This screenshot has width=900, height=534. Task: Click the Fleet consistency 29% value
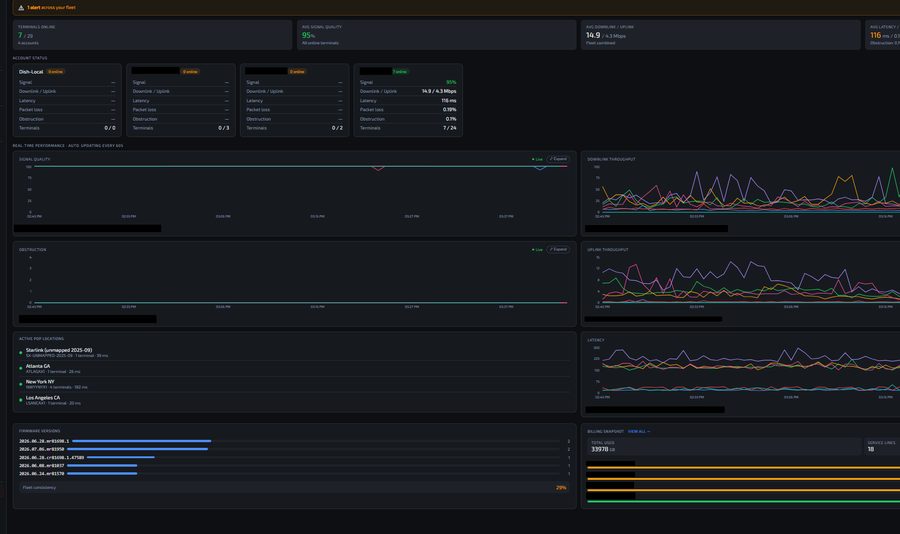point(561,488)
